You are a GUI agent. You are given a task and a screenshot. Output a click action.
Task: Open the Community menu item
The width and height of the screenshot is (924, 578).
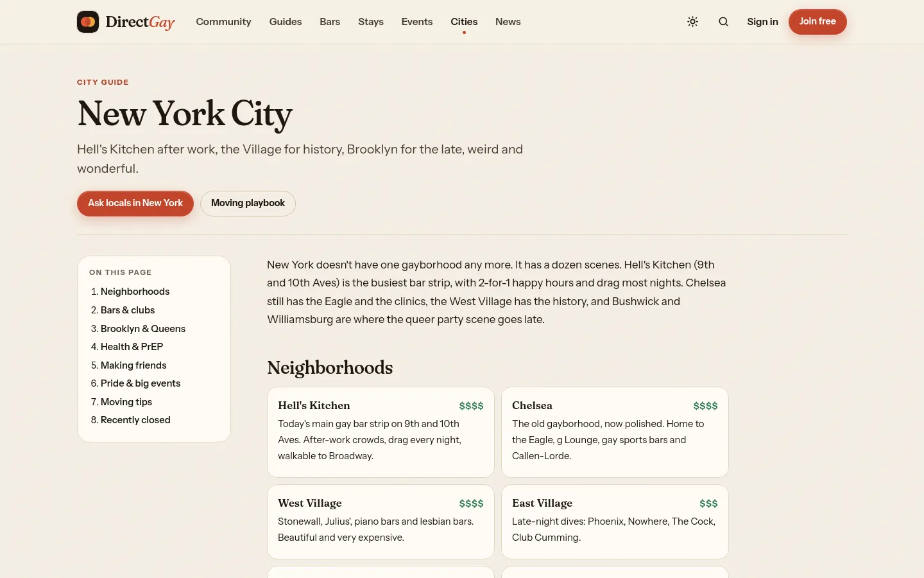[x=223, y=22]
